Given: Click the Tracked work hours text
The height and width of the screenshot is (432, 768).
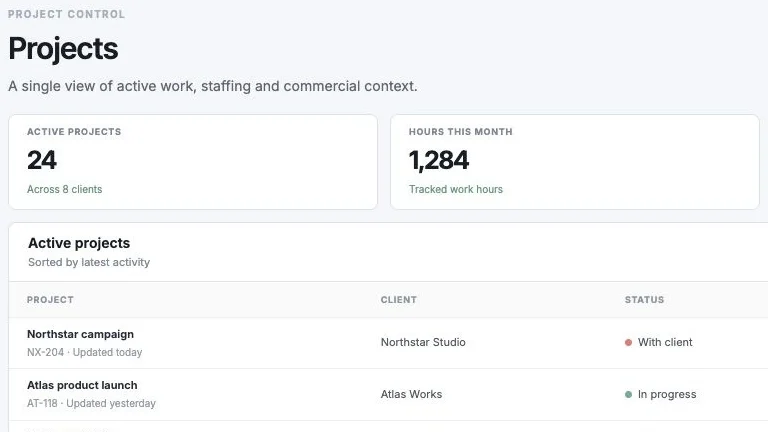Looking at the screenshot, I should click(456, 189).
